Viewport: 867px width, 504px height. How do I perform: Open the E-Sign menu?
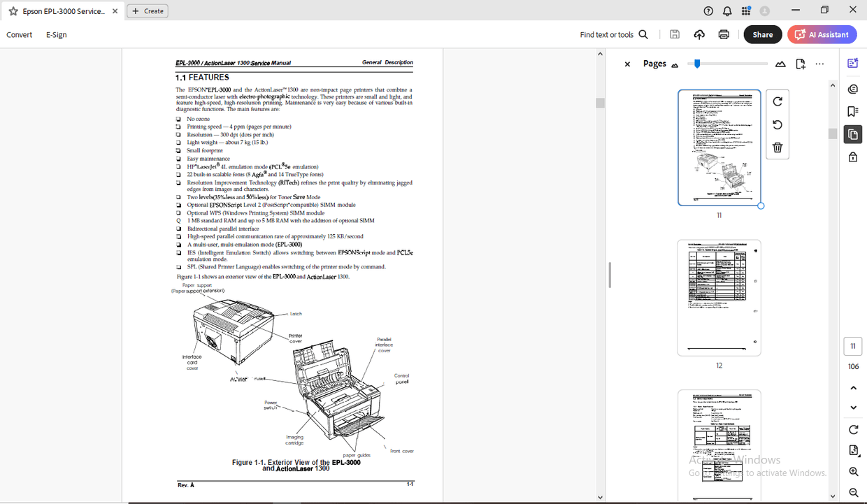click(x=57, y=34)
